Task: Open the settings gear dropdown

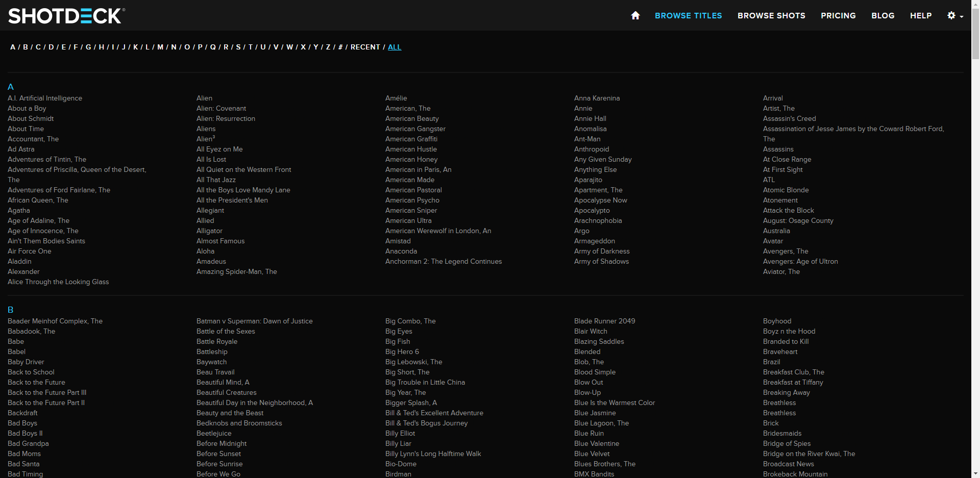Action: [x=955, y=15]
